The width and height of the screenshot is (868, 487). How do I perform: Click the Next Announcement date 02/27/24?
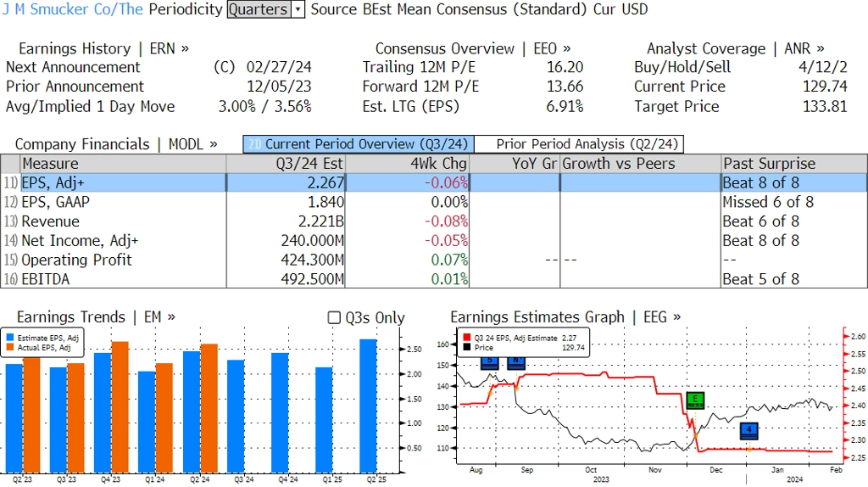pyautogui.click(x=279, y=68)
